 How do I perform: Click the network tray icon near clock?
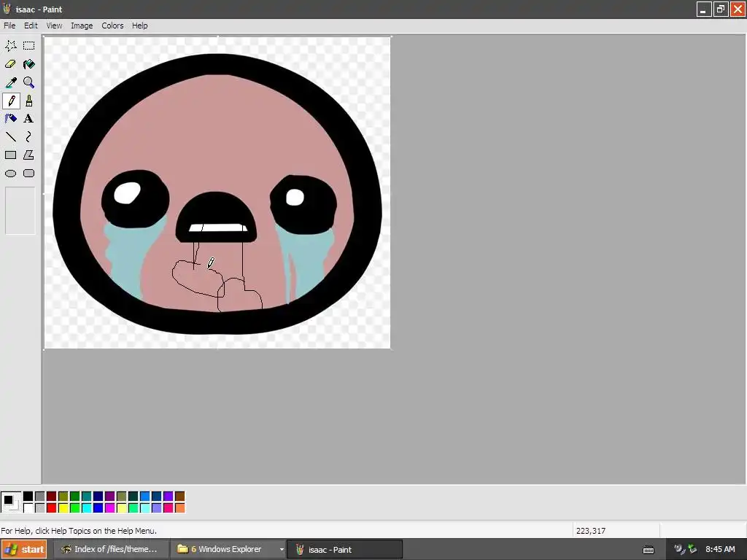693,550
